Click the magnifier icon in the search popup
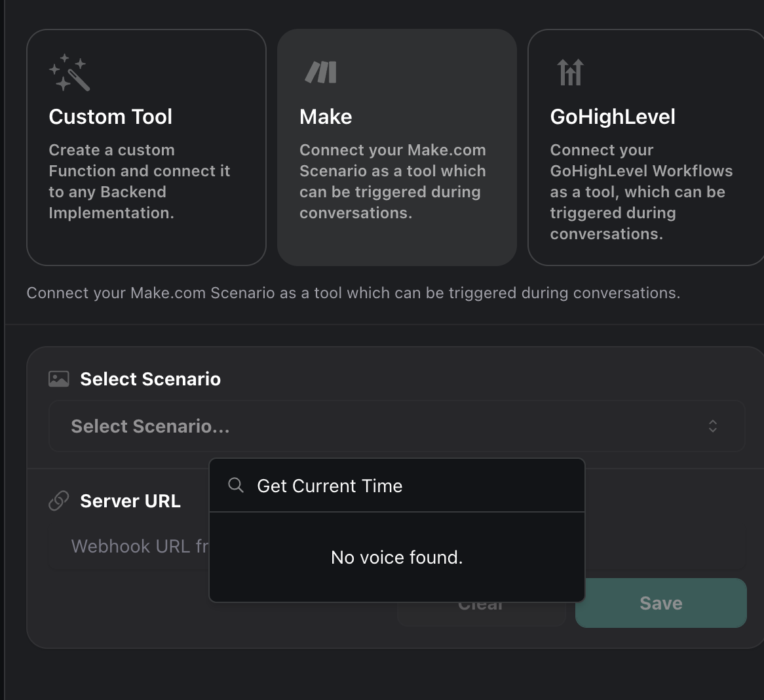 tap(235, 485)
